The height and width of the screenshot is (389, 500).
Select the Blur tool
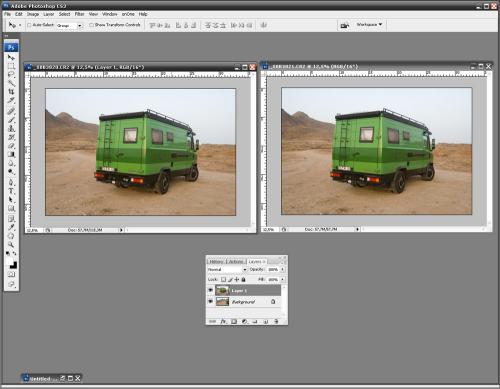tap(11, 163)
